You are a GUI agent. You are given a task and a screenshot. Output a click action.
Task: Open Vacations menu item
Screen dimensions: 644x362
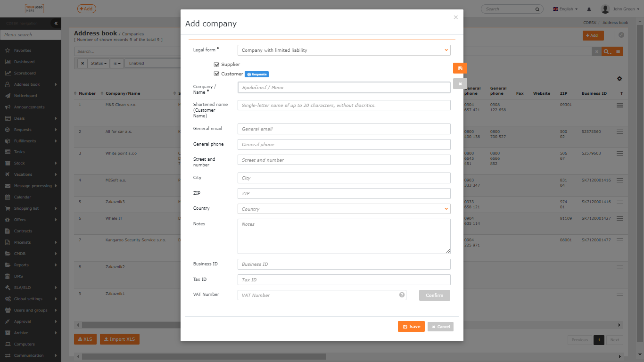coord(23,174)
